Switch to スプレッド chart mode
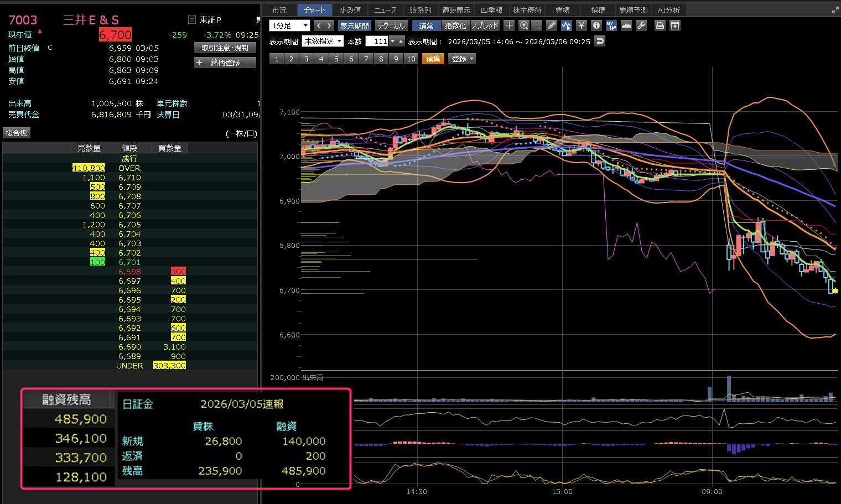Viewport: 841px width, 504px height. [x=485, y=25]
